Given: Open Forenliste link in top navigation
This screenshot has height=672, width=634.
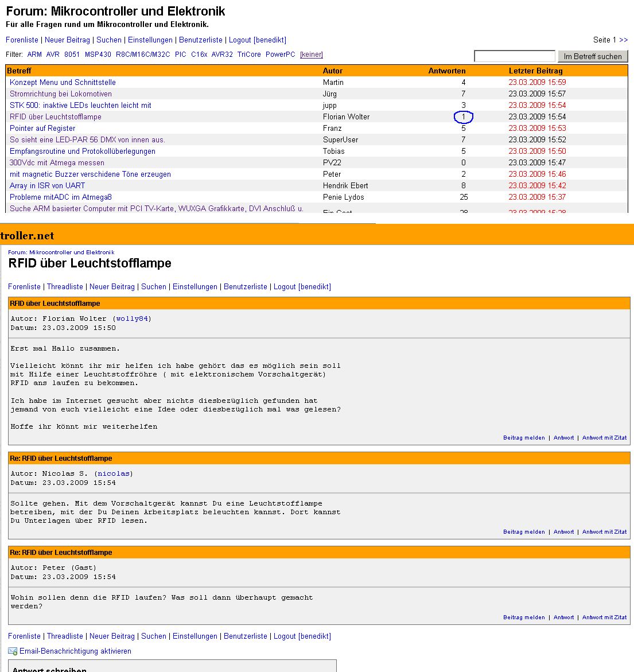Looking at the screenshot, I should pos(22,40).
